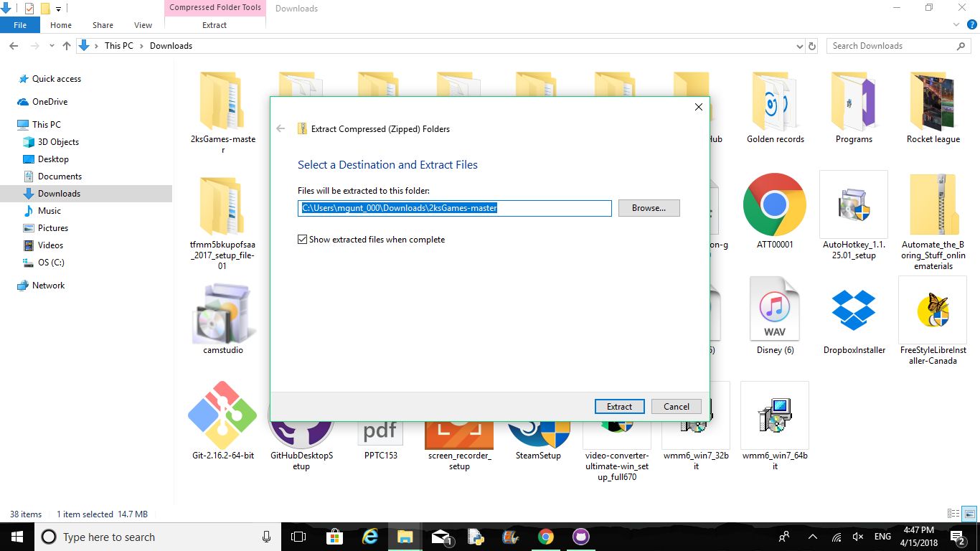Select the Disney (6) WAV file
This screenshot has height=551, width=980.
(x=775, y=312)
